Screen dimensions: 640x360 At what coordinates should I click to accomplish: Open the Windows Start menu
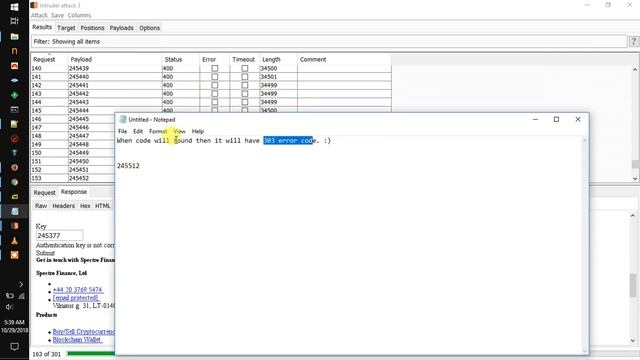pos(14,7)
